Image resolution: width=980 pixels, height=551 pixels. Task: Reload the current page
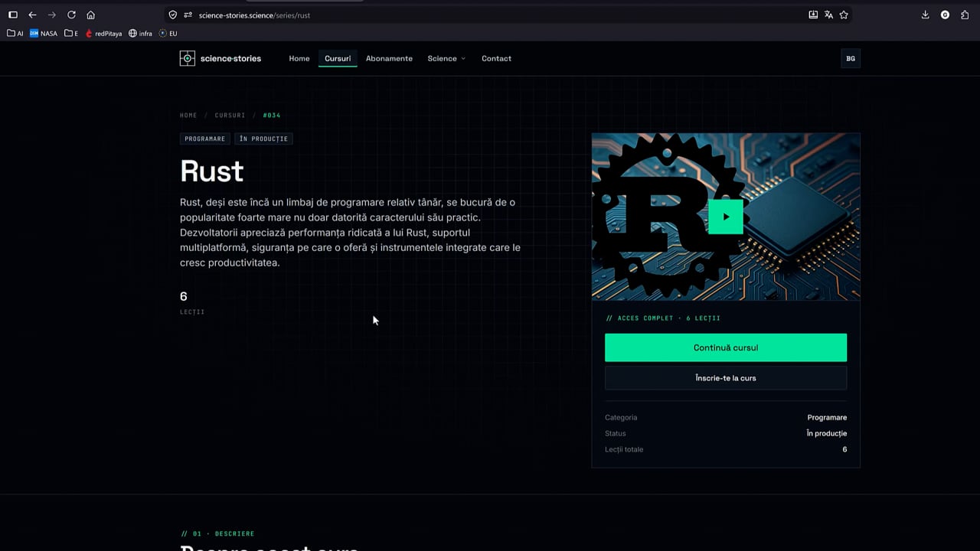[71, 15]
